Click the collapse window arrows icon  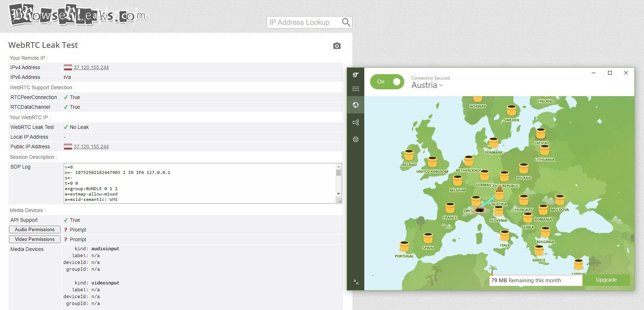point(356,282)
